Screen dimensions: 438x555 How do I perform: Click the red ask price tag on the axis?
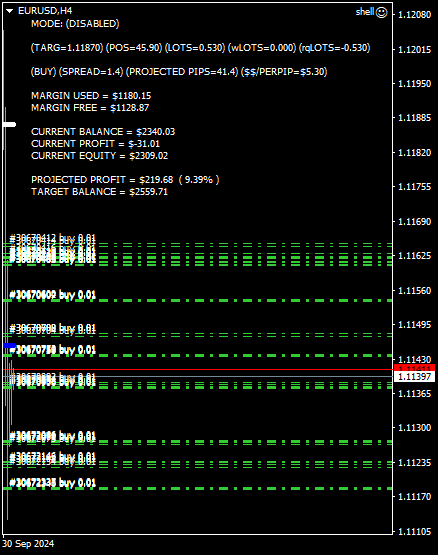(414, 368)
